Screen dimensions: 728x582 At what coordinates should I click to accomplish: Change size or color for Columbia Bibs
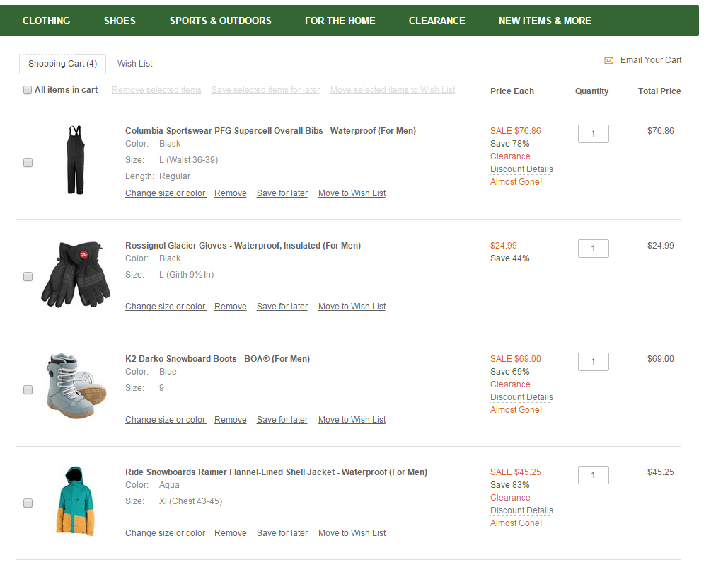click(166, 193)
